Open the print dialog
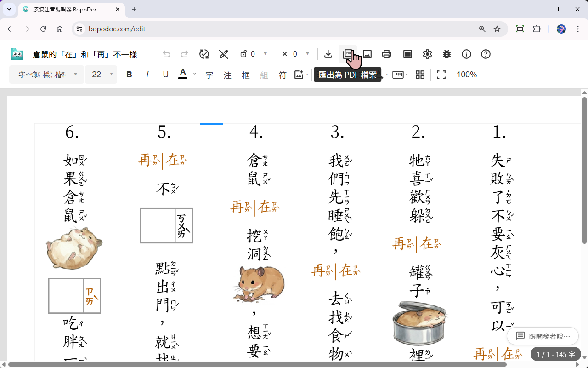Viewport: 588px width, 368px height. [386, 54]
